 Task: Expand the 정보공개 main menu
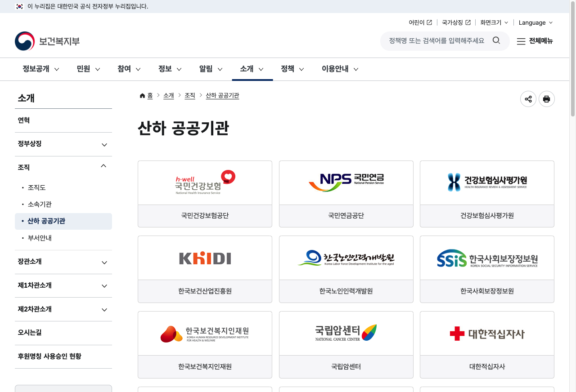(x=41, y=69)
